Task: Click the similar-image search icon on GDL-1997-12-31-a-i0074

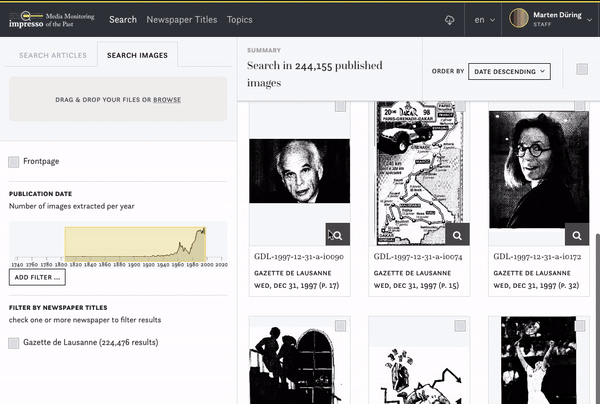Action: pyautogui.click(x=457, y=235)
